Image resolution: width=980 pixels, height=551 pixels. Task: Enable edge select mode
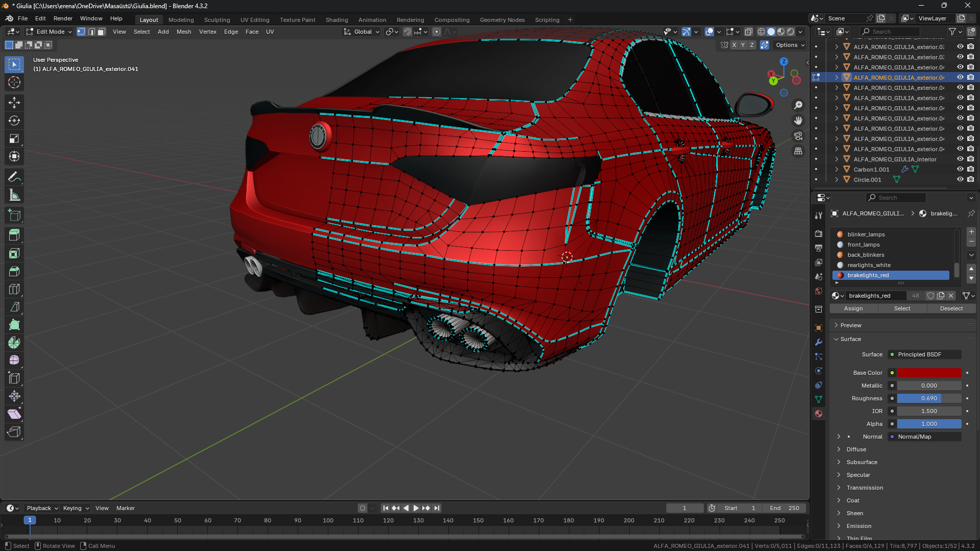[x=91, y=32]
